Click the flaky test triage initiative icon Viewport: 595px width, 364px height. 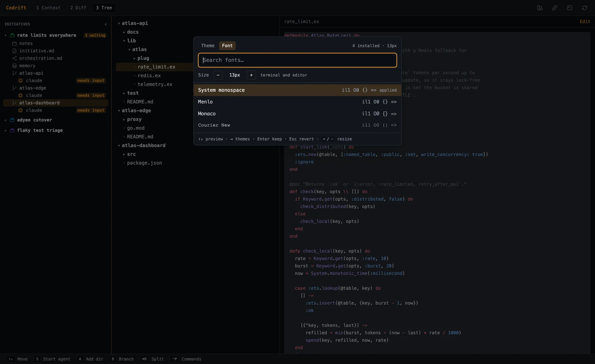(x=12, y=130)
